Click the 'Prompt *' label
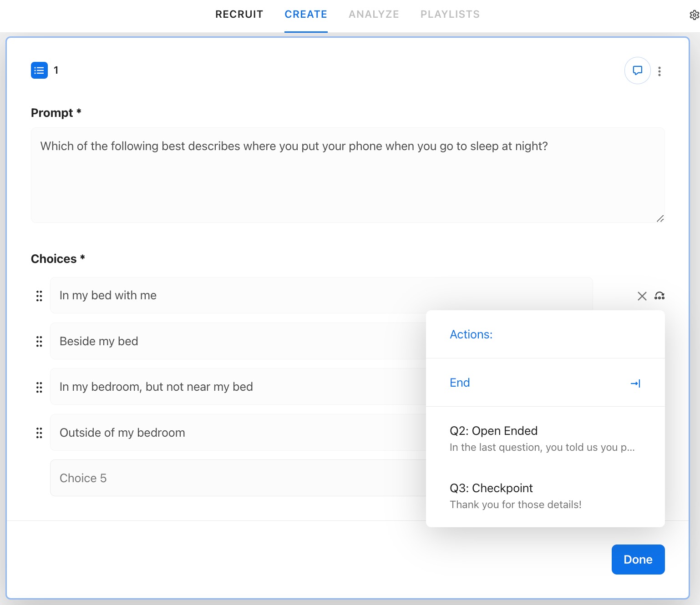Image resolution: width=700 pixels, height=605 pixels. (56, 113)
